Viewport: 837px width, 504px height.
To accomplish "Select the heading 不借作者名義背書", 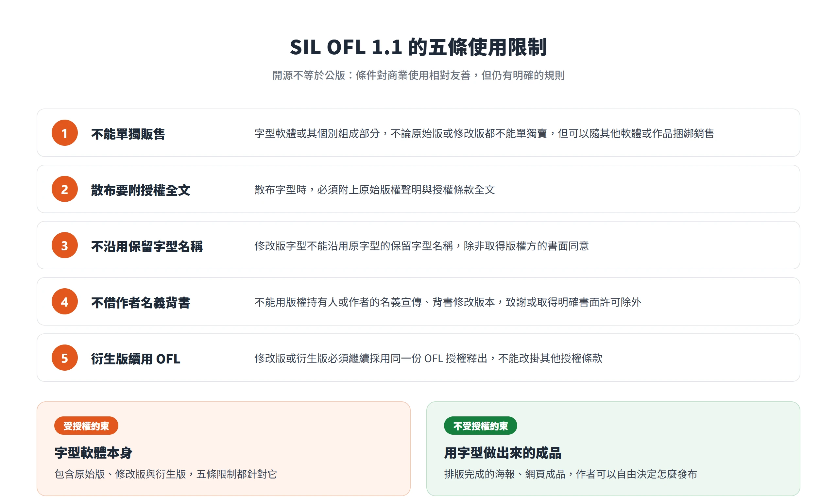I will click(141, 303).
